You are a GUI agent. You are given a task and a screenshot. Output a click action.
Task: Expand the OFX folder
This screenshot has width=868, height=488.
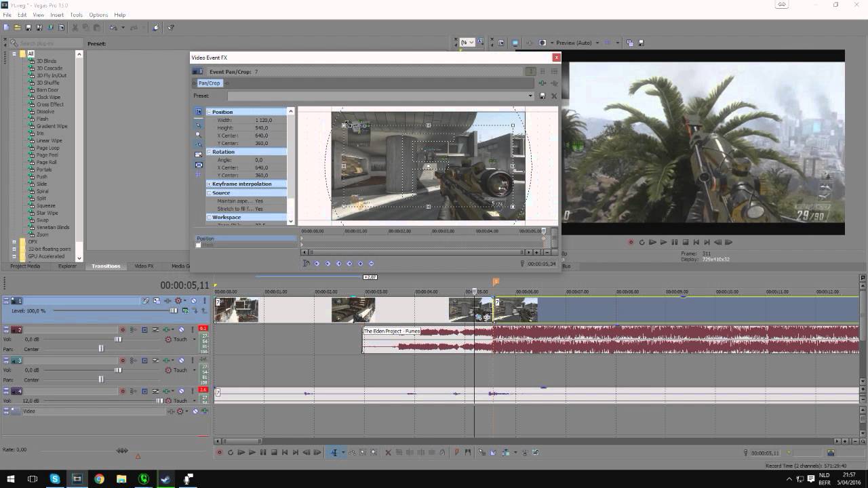point(14,242)
